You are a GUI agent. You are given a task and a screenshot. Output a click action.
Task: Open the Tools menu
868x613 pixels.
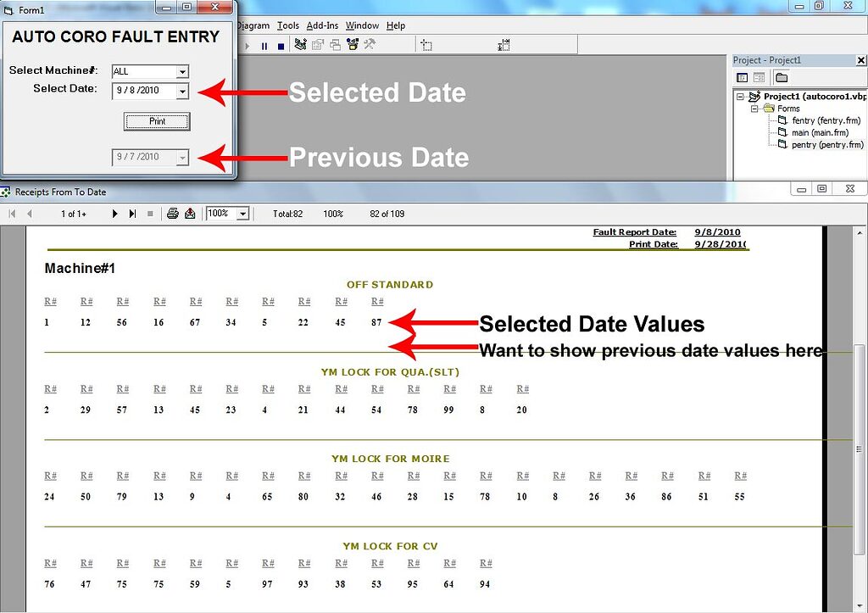click(288, 25)
